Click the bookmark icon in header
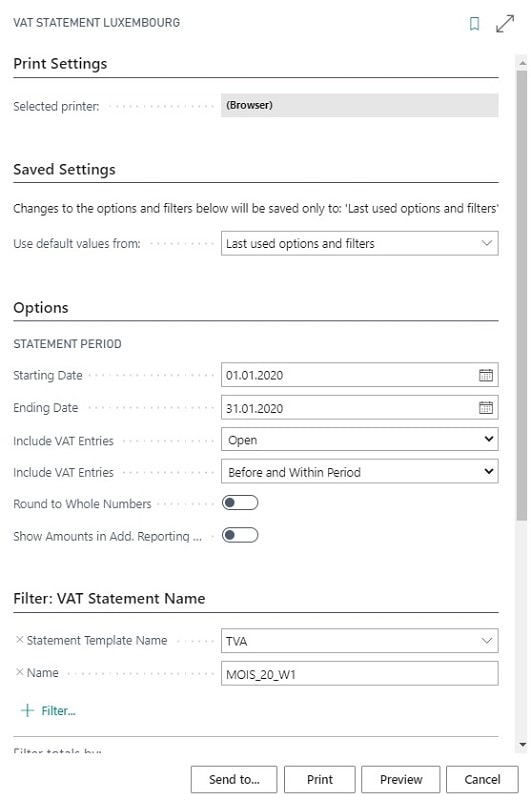Viewport: 531px width, 800px height. coord(474,23)
